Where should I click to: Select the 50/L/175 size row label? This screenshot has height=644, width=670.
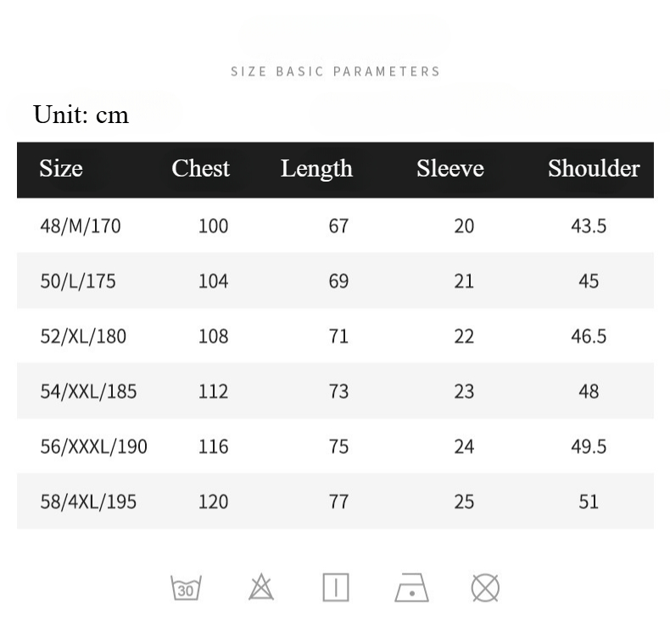pyautogui.click(x=78, y=281)
